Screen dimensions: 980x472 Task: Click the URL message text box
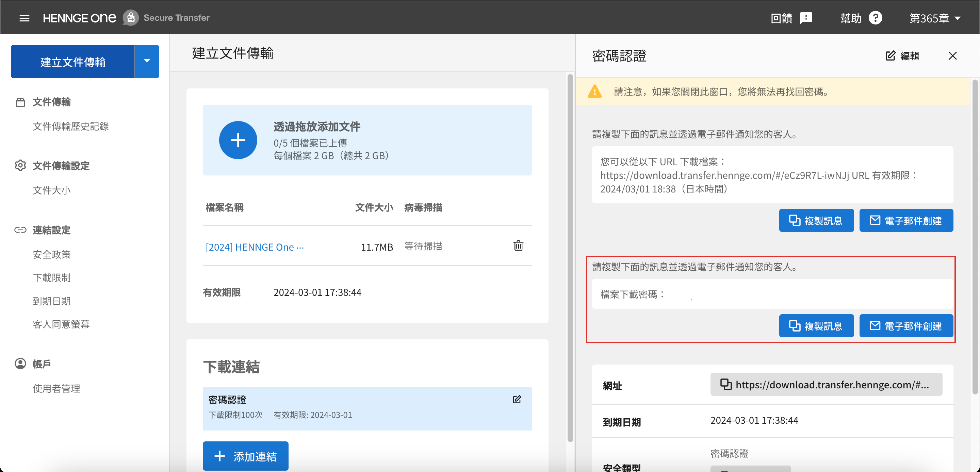click(x=772, y=175)
